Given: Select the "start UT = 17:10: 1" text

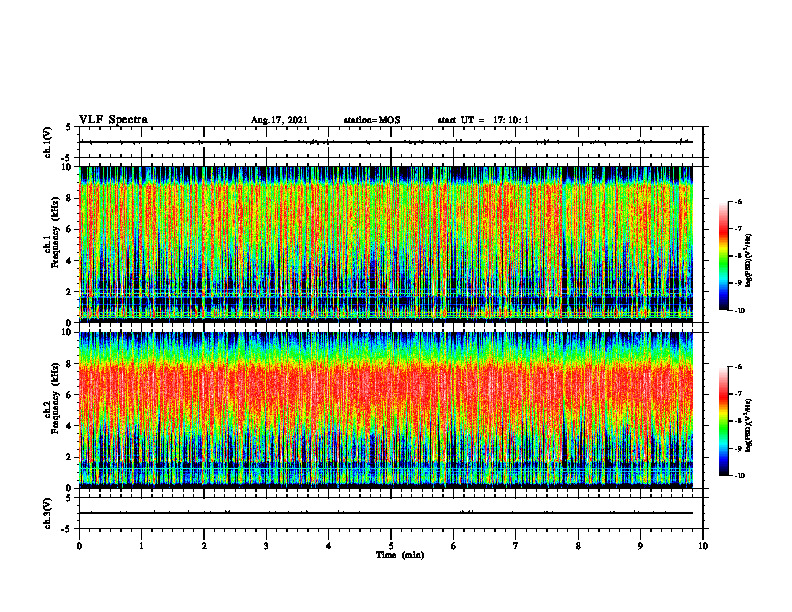Looking at the screenshot, I should click(483, 120).
